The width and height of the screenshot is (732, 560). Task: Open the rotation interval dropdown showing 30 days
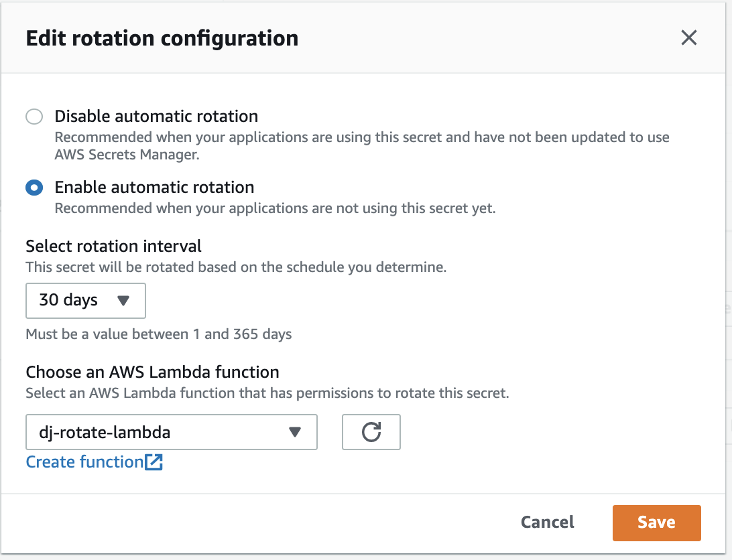point(85,301)
